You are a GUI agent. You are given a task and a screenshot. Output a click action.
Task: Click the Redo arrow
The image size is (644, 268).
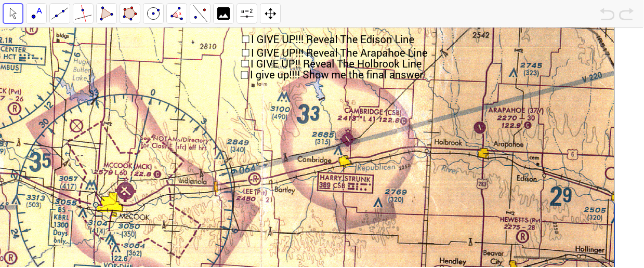[x=626, y=14]
